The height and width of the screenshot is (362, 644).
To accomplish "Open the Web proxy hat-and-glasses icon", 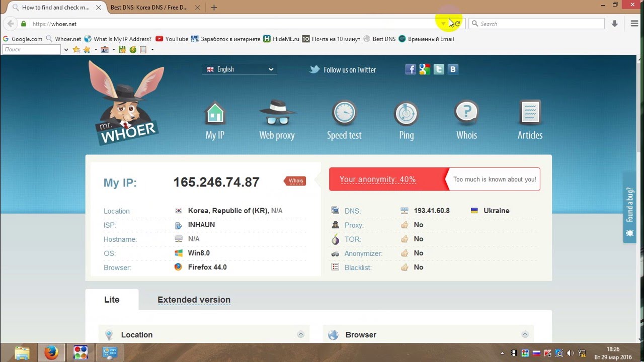I will click(x=277, y=113).
